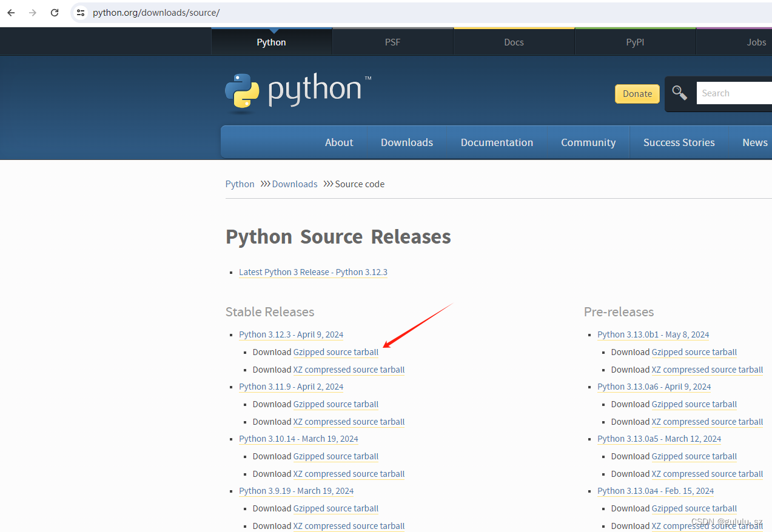Download Gzipped source tarball for Python 3.12.3
This screenshot has height=532, width=772.
click(x=335, y=352)
